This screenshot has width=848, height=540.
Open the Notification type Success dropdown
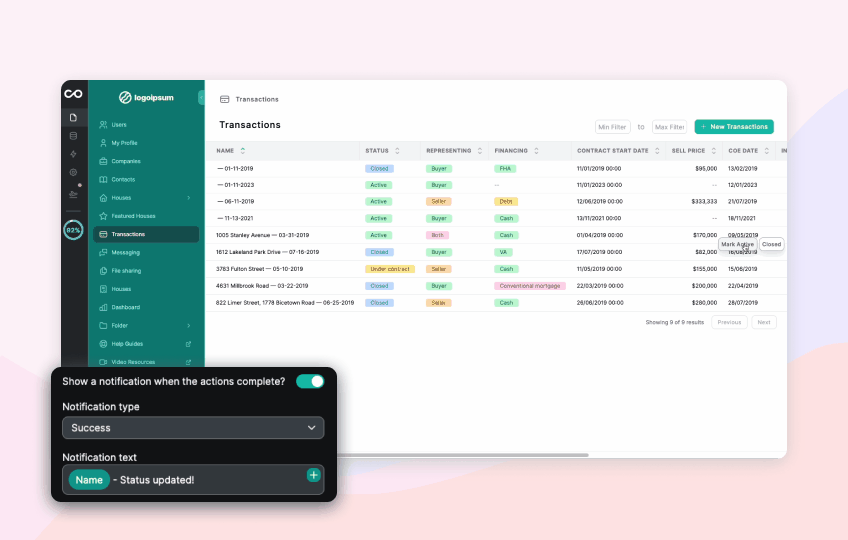(x=193, y=428)
